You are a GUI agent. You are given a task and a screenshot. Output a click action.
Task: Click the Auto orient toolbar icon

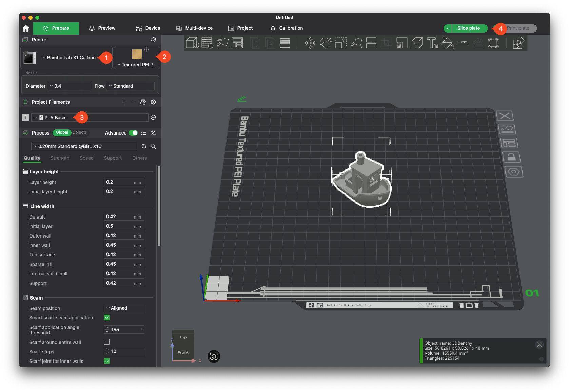pos(222,43)
